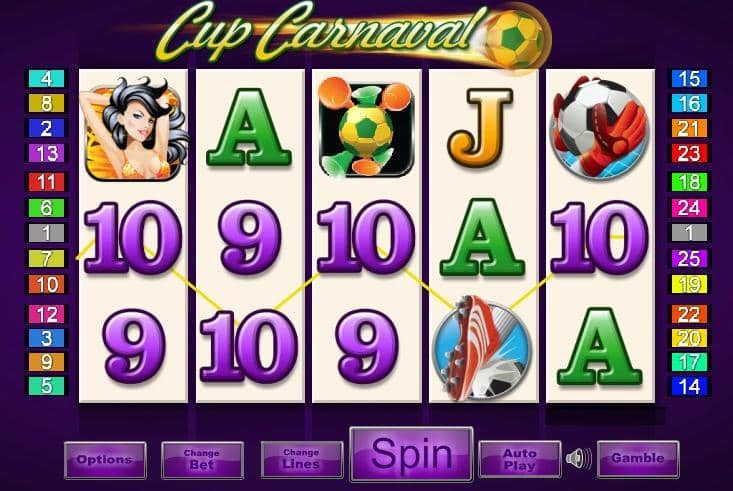Spin the reels
The image size is (733, 491).
pyautogui.click(x=411, y=454)
